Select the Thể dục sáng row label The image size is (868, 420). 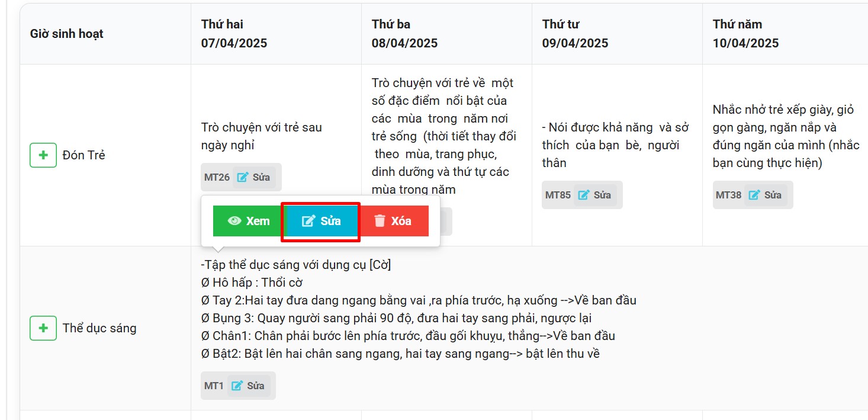99,328
